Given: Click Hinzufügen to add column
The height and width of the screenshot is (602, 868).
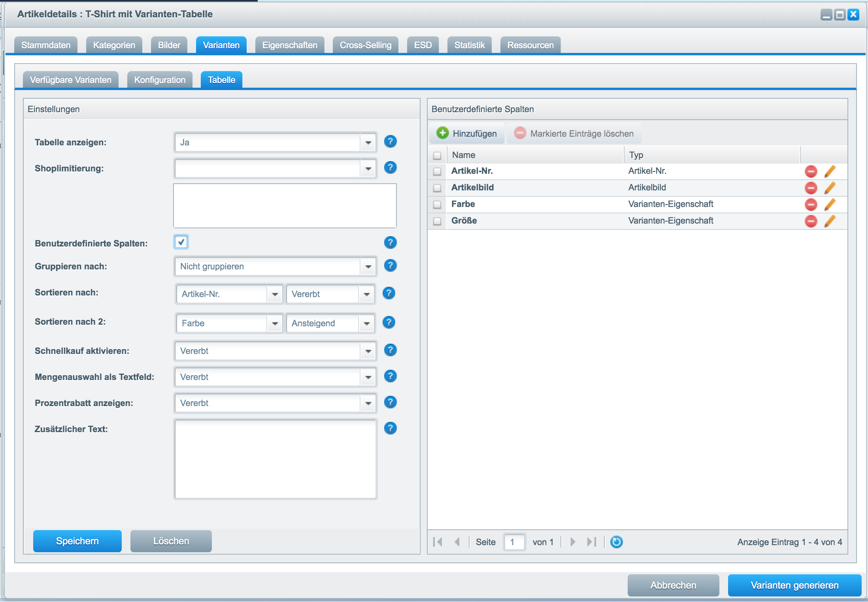Looking at the screenshot, I should click(x=467, y=134).
